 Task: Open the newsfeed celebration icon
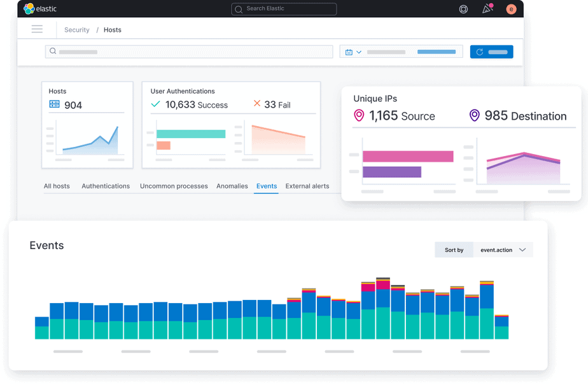[487, 9]
